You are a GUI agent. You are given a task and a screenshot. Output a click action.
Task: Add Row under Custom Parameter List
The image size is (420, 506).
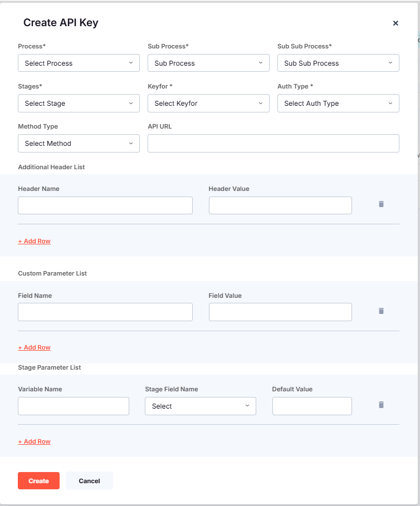34,347
